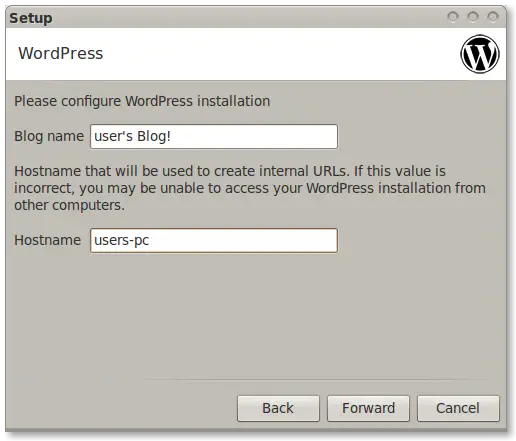Click the Forward button
Image resolution: width=516 pixels, height=441 pixels.
click(x=368, y=408)
